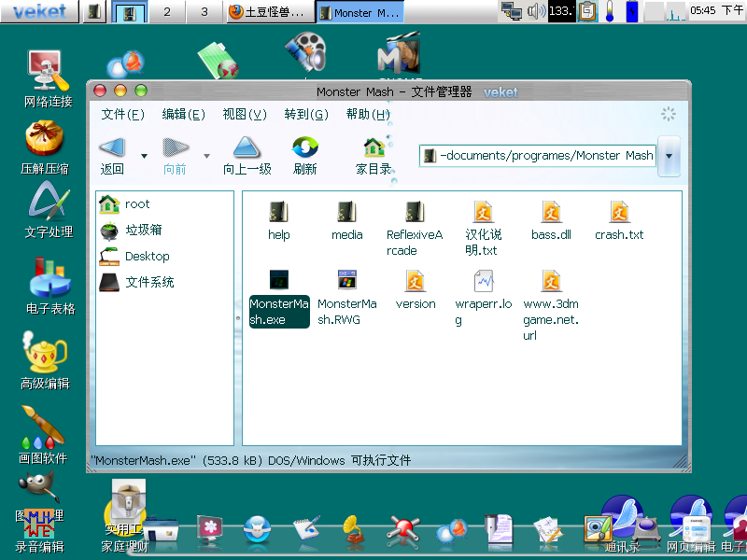Open the back history dropdown arrow
The width and height of the screenshot is (747, 560).
[x=144, y=156]
